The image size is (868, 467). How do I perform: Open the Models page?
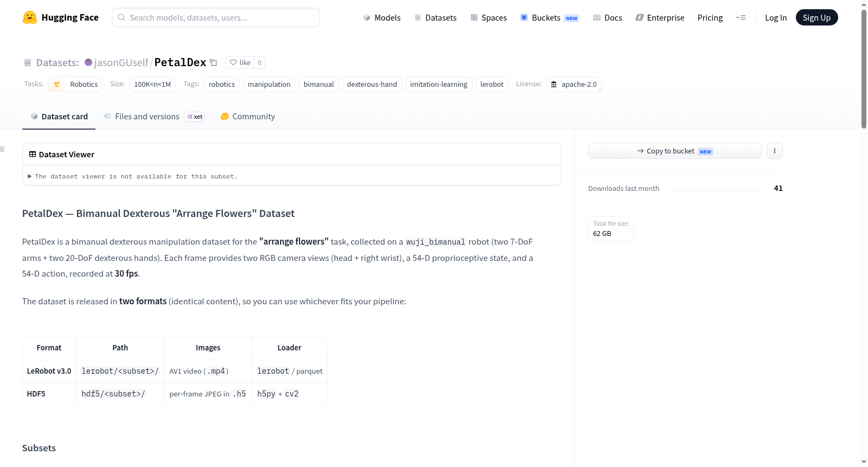(x=382, y=17)
